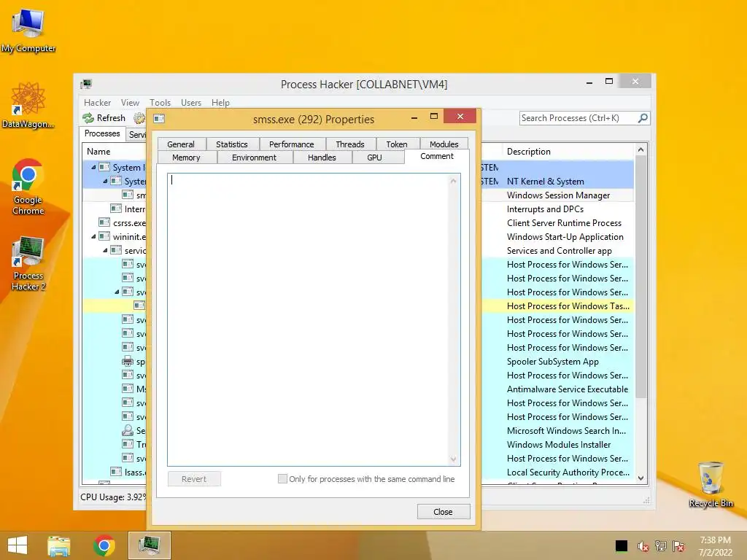Switch to the Performance tab
The width and height of the screenshot is (747, 560).
click(x=292, y=144)
